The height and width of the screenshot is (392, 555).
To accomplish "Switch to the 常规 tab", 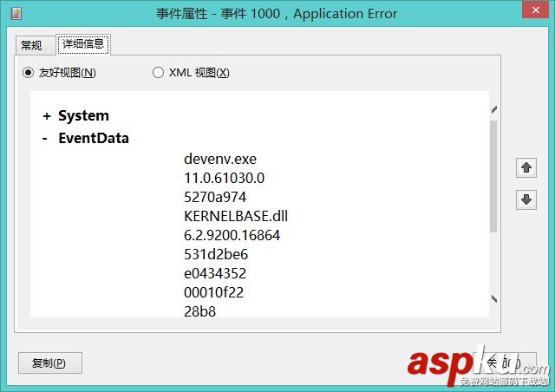I will click(35, 45).
